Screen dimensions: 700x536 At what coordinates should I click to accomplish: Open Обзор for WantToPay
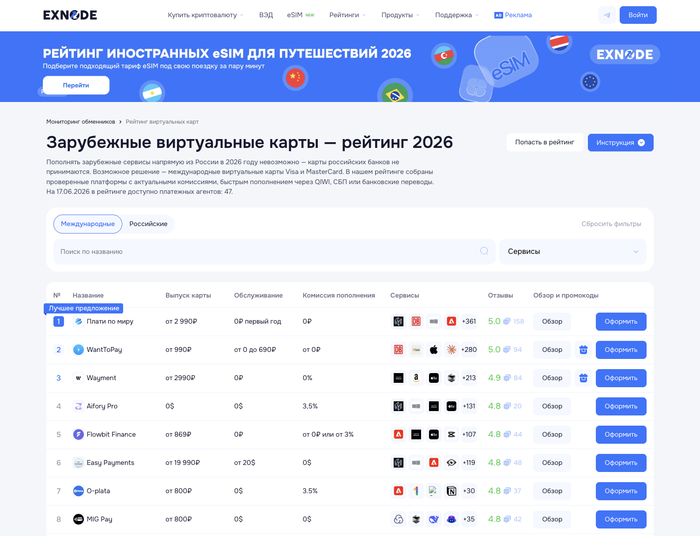552,349
